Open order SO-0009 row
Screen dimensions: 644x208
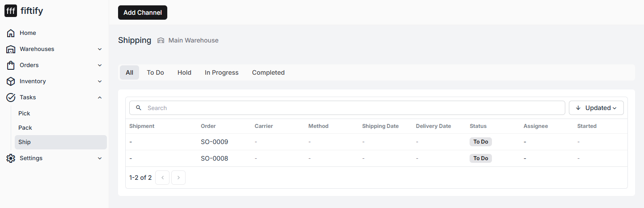[377, 142]
